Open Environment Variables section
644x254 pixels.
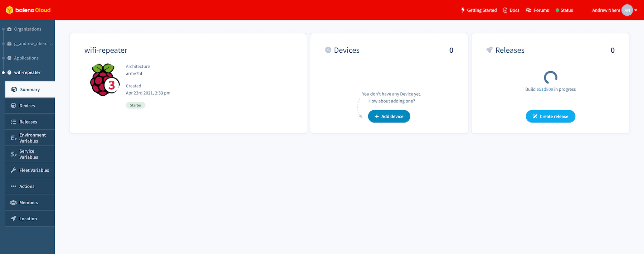tap(32, 138)
